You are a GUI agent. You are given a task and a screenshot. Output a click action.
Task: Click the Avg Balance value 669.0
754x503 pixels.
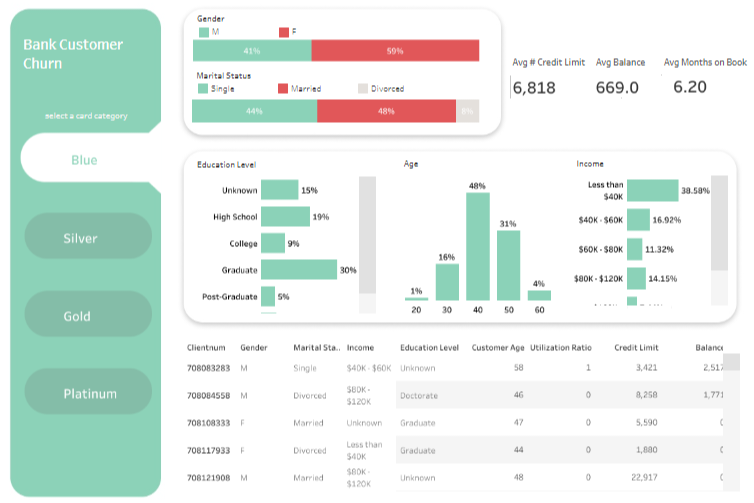click(x=617, y=88)
